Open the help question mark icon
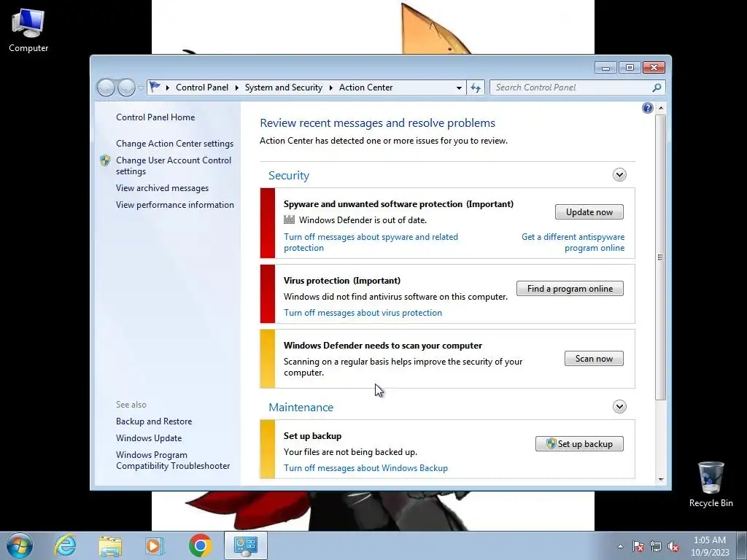Viewport: 747px width, 560px height. (648, 108)
